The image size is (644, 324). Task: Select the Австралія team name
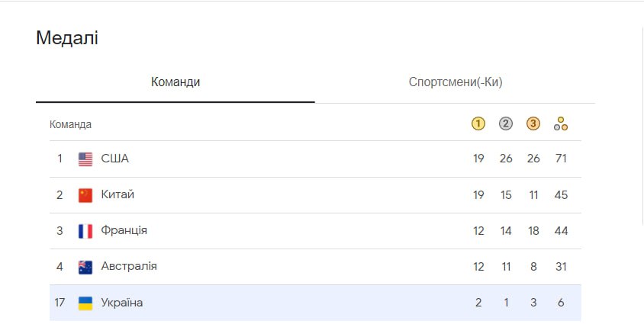[129, 266]
